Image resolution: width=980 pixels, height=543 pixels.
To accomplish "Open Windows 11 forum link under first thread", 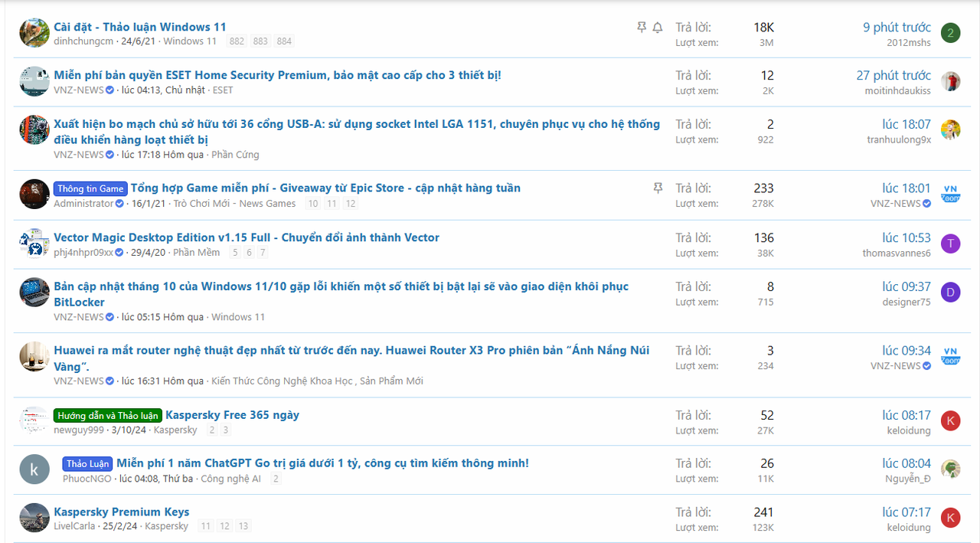I will (x=190, y=41).
